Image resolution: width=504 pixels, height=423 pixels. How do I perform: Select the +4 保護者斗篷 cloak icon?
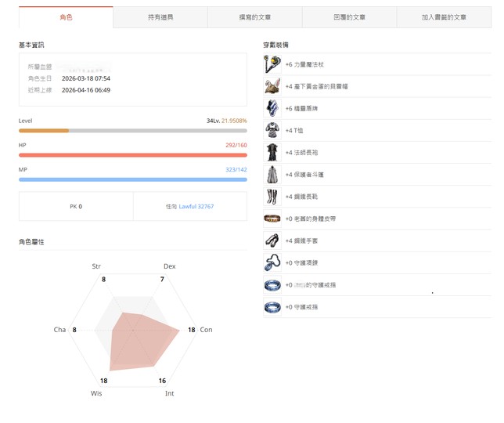click(x=272, y=174)
